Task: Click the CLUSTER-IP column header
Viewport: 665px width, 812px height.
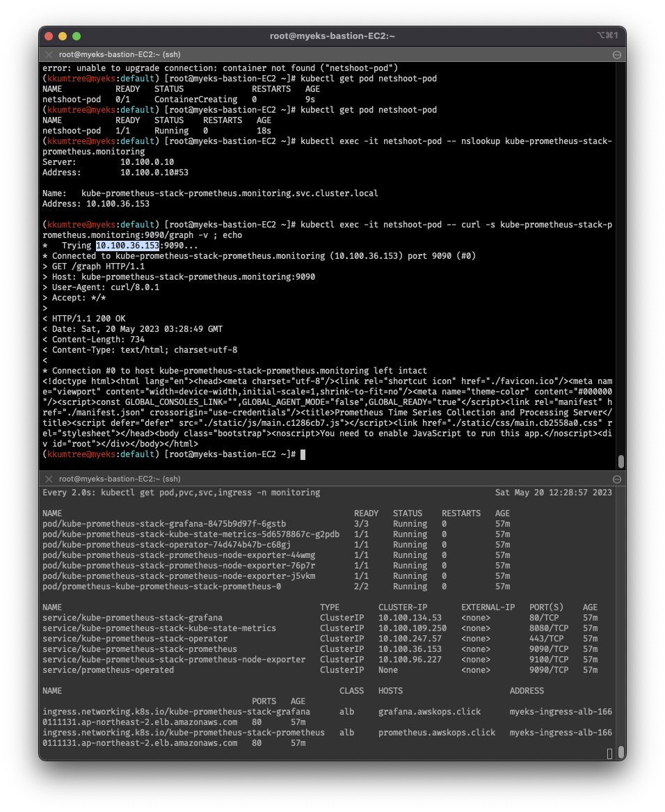Action: [403, 607]
